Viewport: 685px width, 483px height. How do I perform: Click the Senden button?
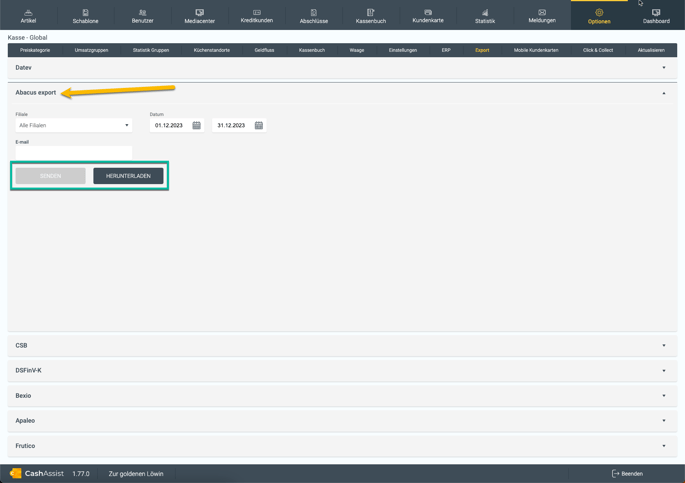pyautogui.click(x=51, y=176)
